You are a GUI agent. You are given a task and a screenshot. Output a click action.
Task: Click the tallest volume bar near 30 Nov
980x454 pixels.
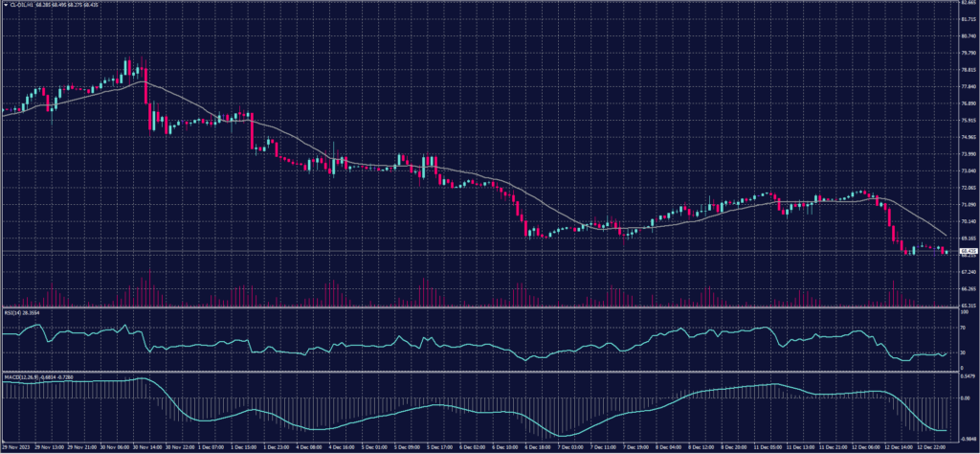point(146,287)
